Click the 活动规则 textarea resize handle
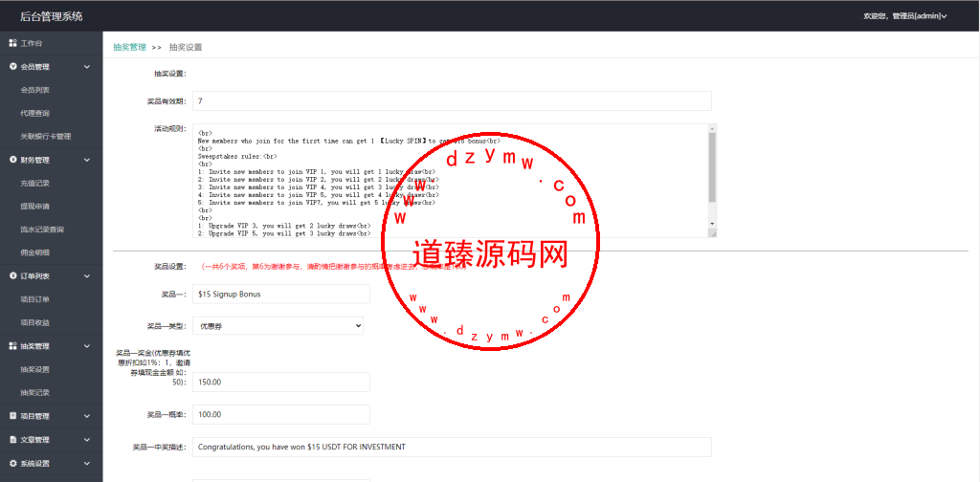 tap(712, 233)
